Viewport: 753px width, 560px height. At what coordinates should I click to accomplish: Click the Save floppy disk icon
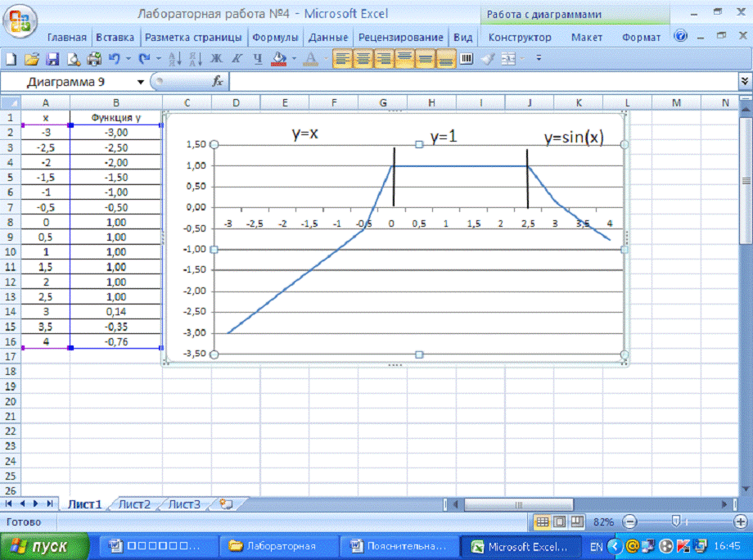point(52,59)
